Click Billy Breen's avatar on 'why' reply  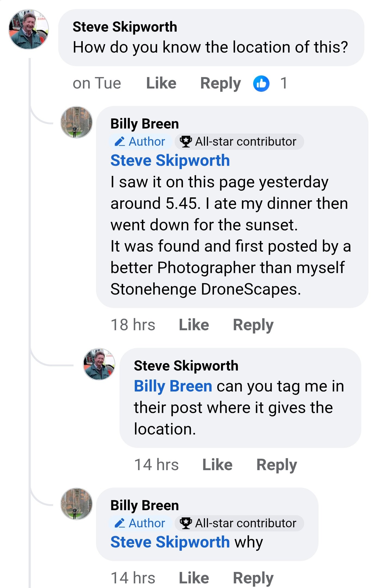click(76, 504)
